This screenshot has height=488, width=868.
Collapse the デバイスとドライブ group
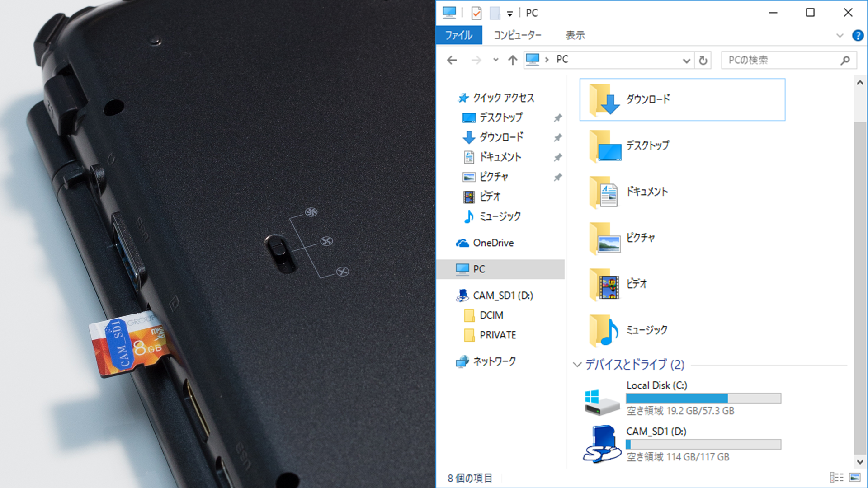coord(577,365)
